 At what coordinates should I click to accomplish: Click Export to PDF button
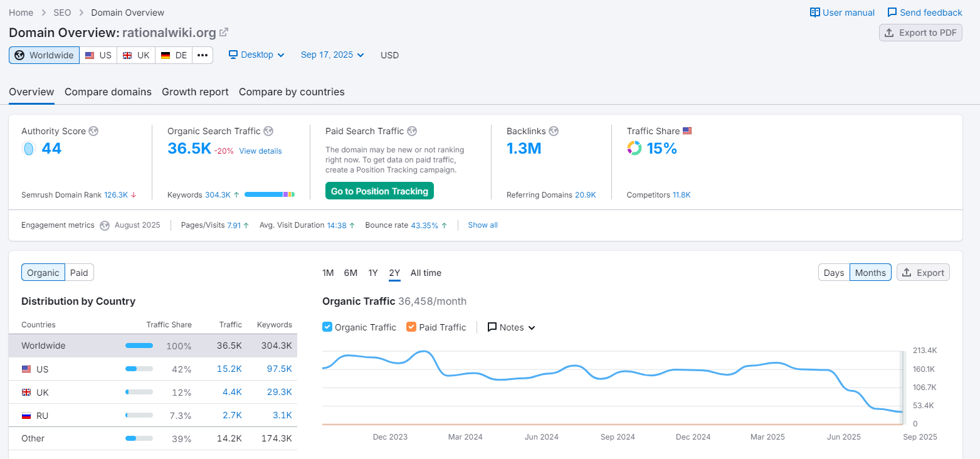click(920, 33)
